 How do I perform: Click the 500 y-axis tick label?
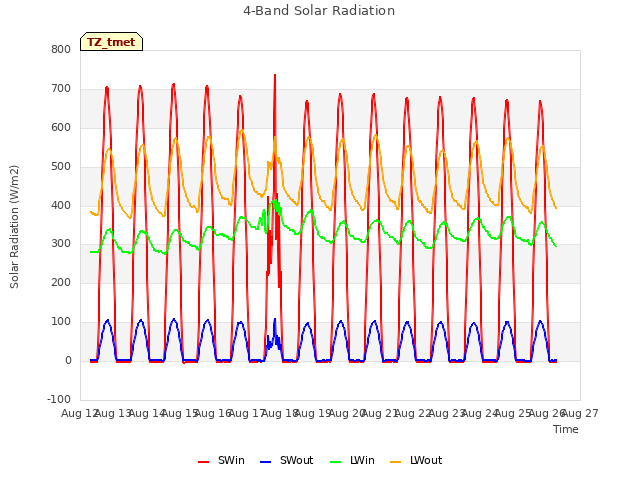click(x=61, y=167)
